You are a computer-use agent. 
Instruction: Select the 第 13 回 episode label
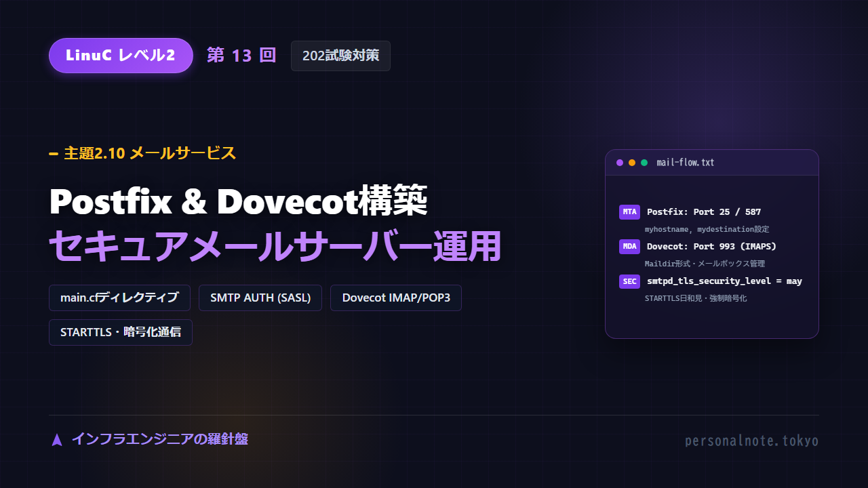[x=241, y=56]
